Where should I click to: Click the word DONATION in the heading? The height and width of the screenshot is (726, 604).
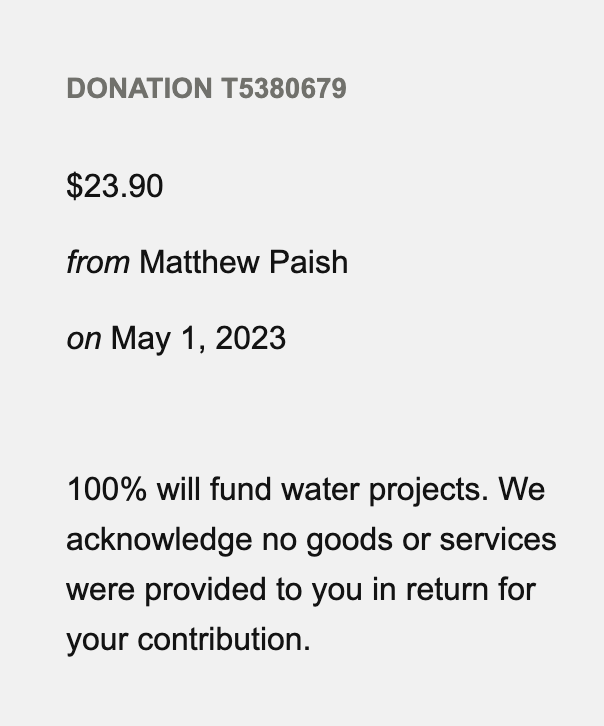point(139,88)
